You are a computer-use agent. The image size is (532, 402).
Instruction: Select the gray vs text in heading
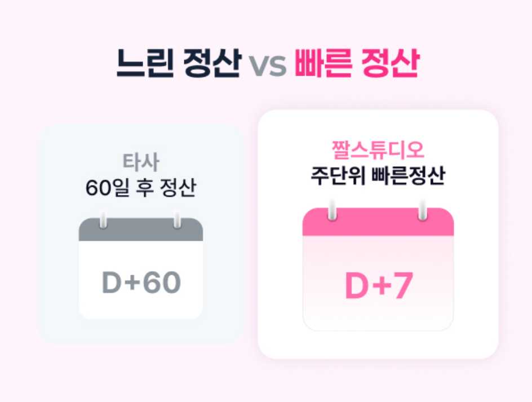point(268,66)
